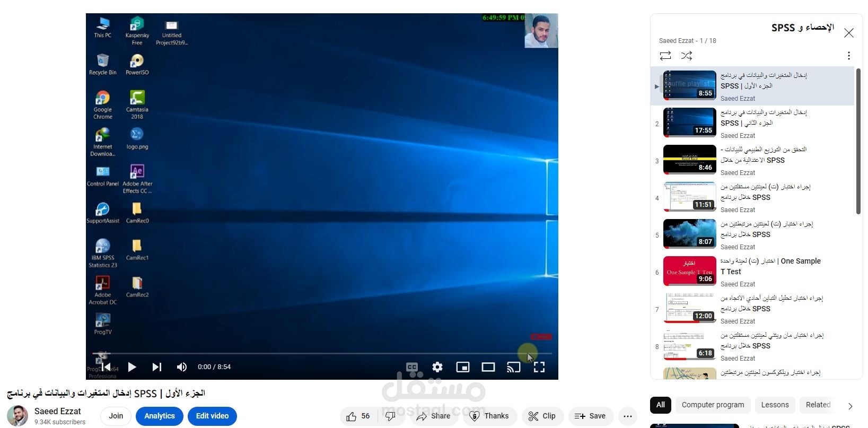Open playlist video 8 thumbnail (6:18)
Screen dimensions: 868x428
tap(689, 345)
